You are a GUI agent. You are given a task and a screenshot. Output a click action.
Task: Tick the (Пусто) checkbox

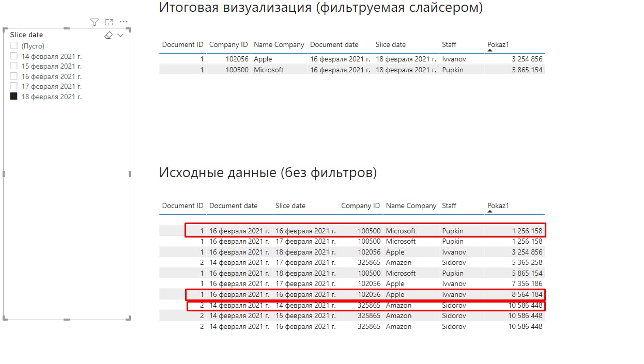point(14,46)
